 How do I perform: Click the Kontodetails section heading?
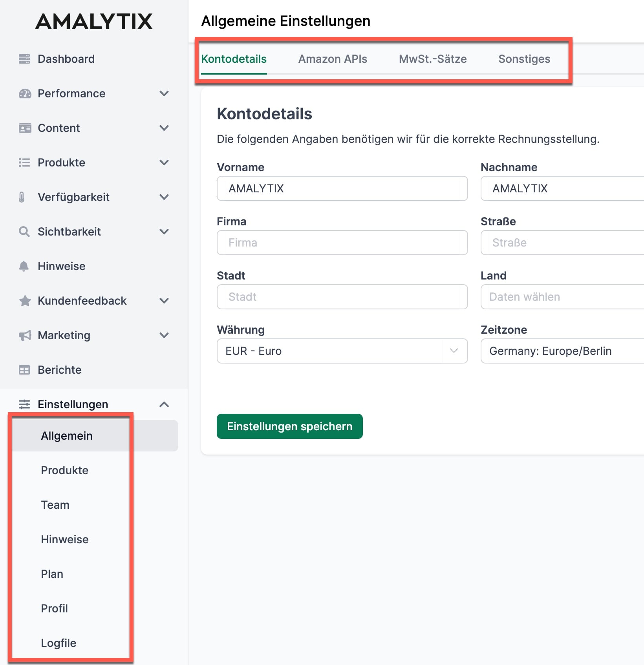point(264,114)
